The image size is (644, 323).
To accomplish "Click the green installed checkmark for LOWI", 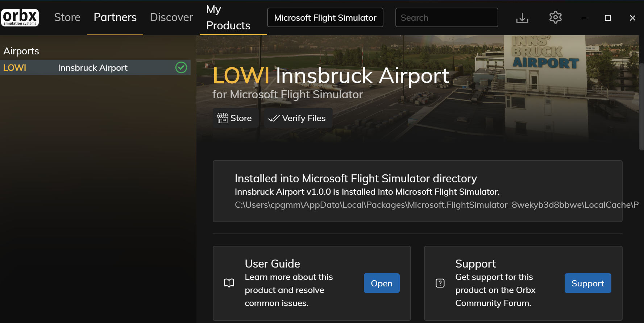I will pos(181,67).
